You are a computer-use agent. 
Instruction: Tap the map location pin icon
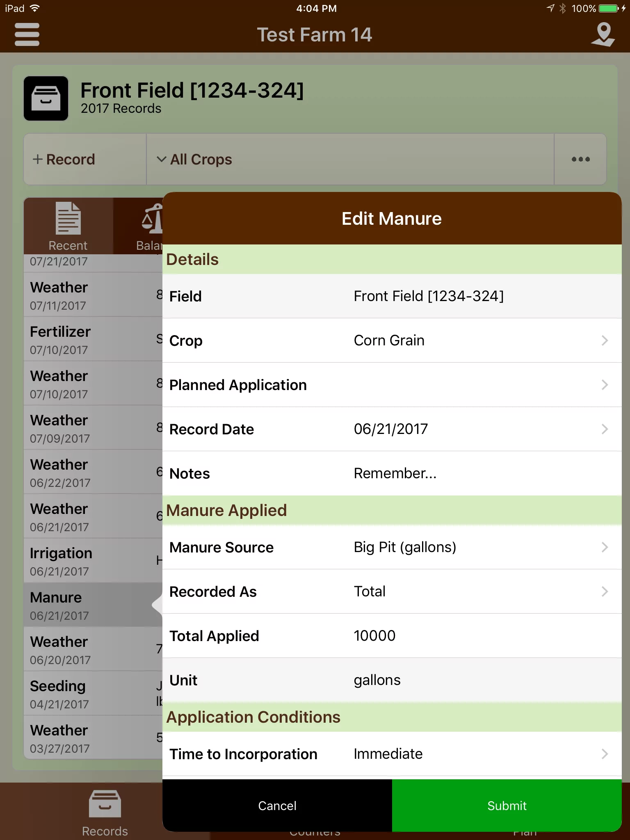tap(603, 34)
